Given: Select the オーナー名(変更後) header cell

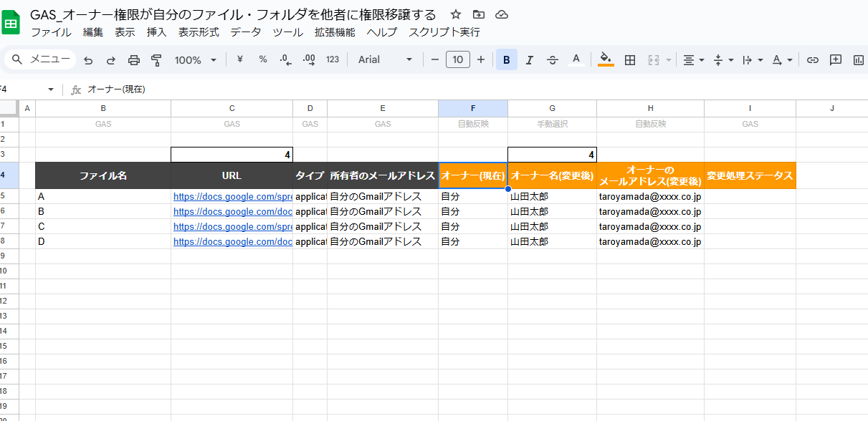Looking at the screenshot, I should 552,175.
